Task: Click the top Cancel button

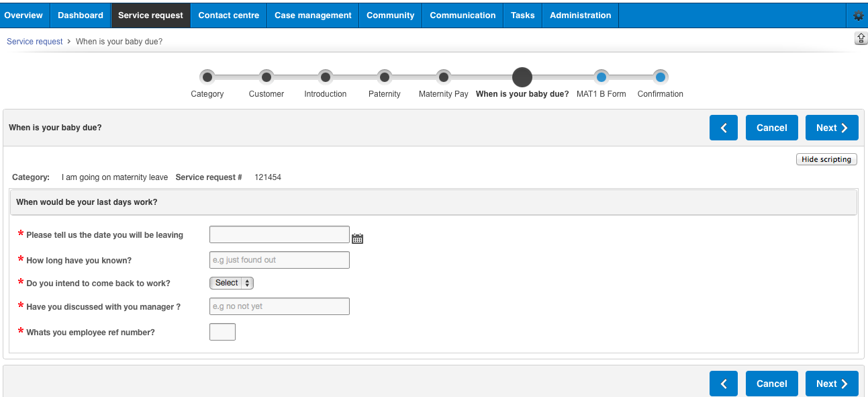Action: pos(771,127)
